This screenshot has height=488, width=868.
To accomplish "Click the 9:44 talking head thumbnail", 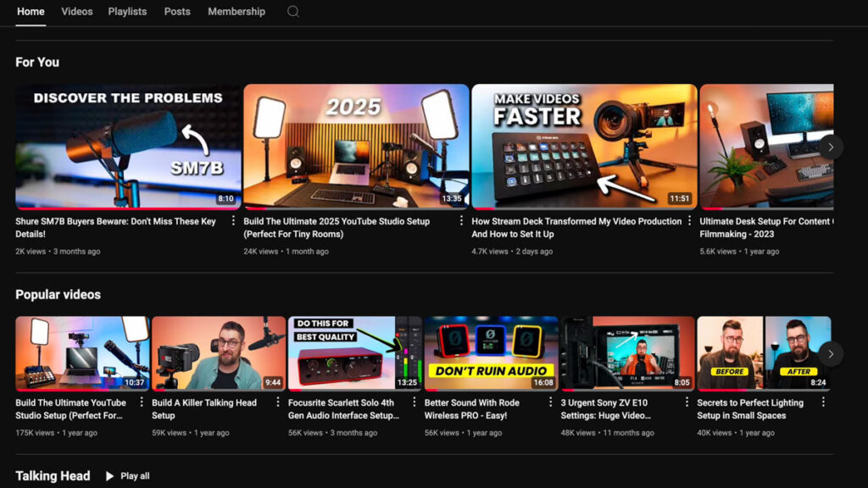I will tap(219, 353).
